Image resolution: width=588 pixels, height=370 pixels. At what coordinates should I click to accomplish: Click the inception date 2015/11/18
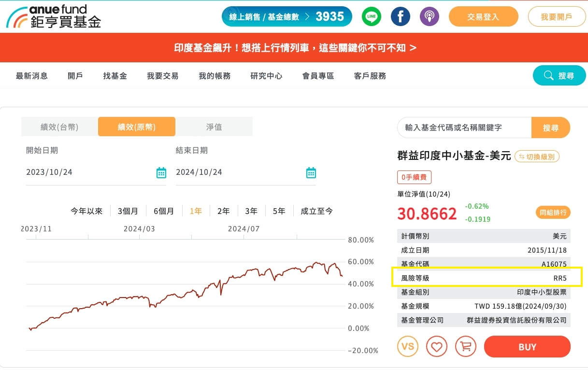click(547, 250)
